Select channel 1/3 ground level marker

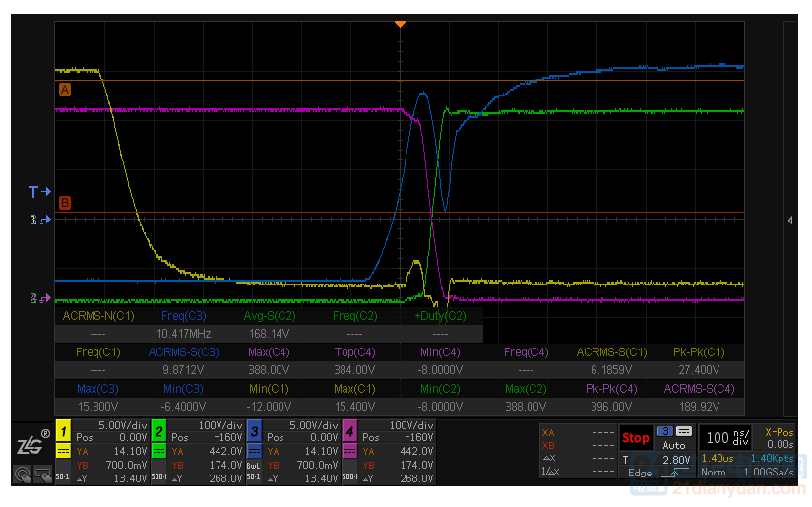[x=40, y=221]
